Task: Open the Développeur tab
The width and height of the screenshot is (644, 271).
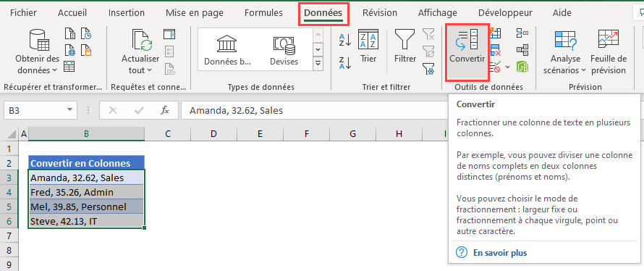Action: (505, 13)
